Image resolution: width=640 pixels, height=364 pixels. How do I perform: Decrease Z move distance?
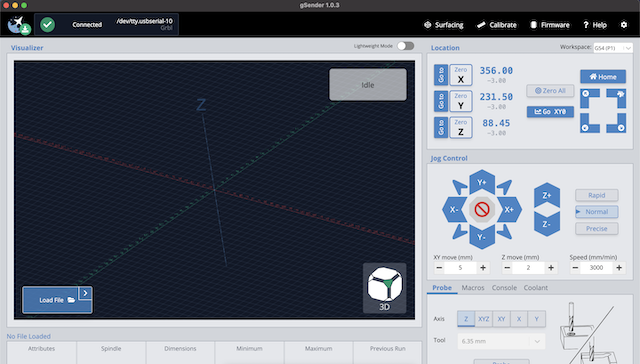[507, 268]
